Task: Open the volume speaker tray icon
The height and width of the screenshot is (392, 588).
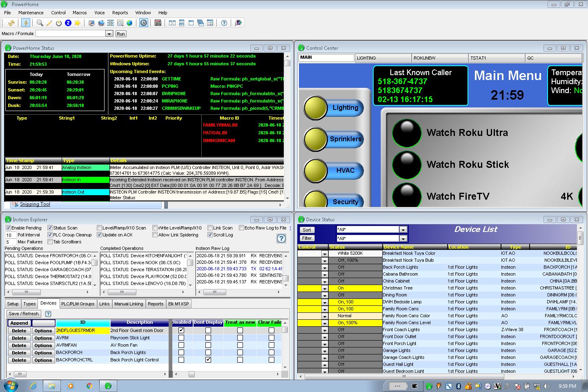Action: point(547,386)
